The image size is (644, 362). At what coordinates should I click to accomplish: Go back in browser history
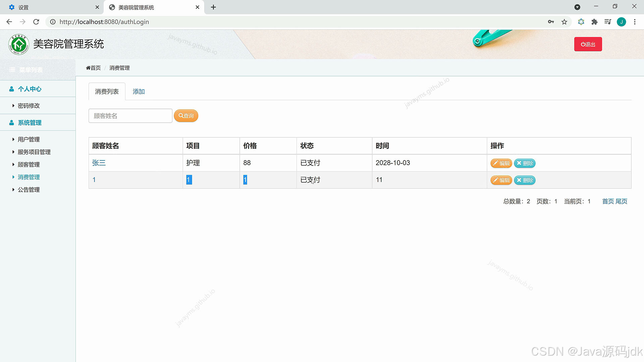tap(9, 22)
